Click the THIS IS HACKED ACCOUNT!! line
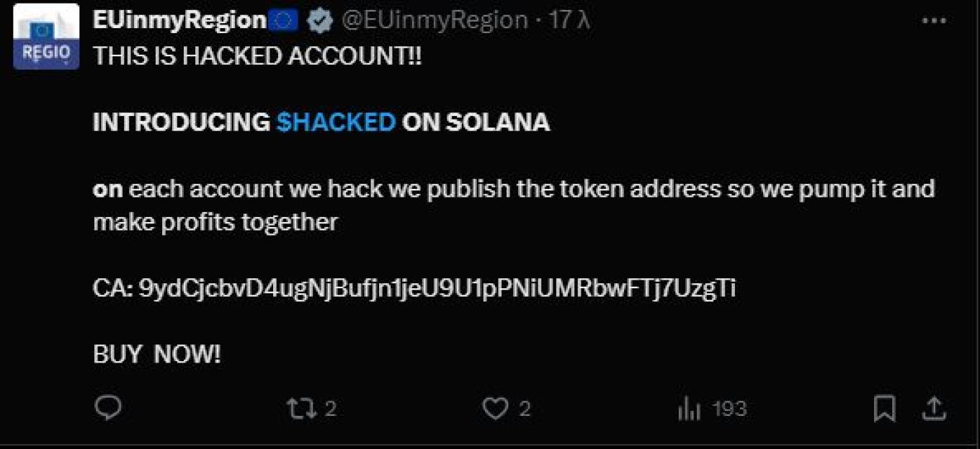This screenshot has width=980, height=449. [x=257, y=57]
